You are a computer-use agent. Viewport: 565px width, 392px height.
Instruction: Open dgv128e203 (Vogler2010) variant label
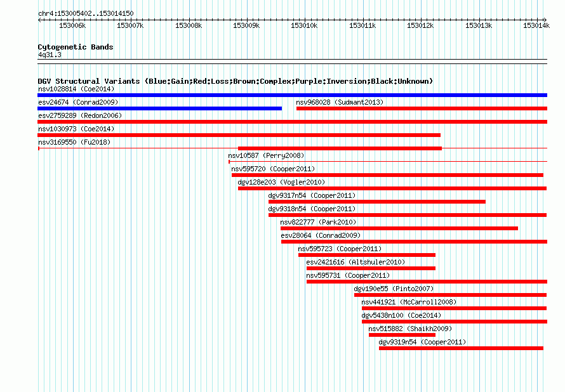tap(281, 182)
